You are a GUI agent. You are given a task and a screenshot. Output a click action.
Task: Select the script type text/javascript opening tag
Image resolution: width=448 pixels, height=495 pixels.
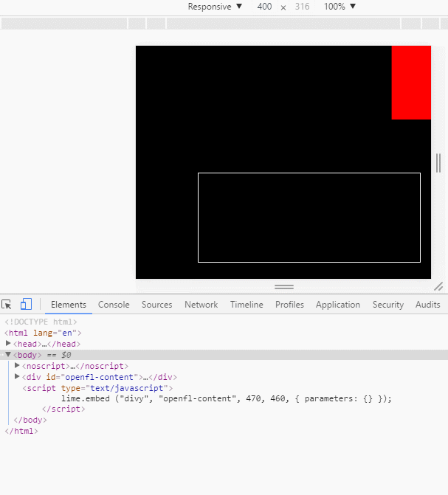point(97,388)
